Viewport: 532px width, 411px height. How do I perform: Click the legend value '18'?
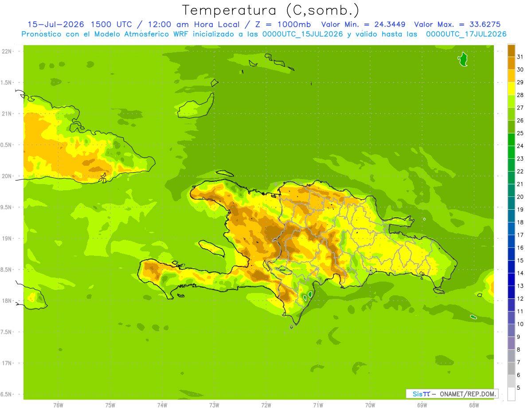pyautogui.click(x=520, y=222)
